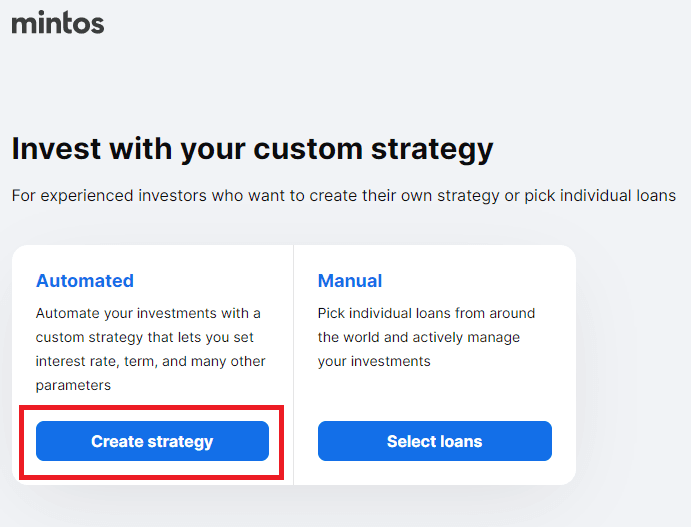This screenshot has height=527, width=691.
Task: Click the 'interest rate, term, and many other' line
Action: point(150,361)
